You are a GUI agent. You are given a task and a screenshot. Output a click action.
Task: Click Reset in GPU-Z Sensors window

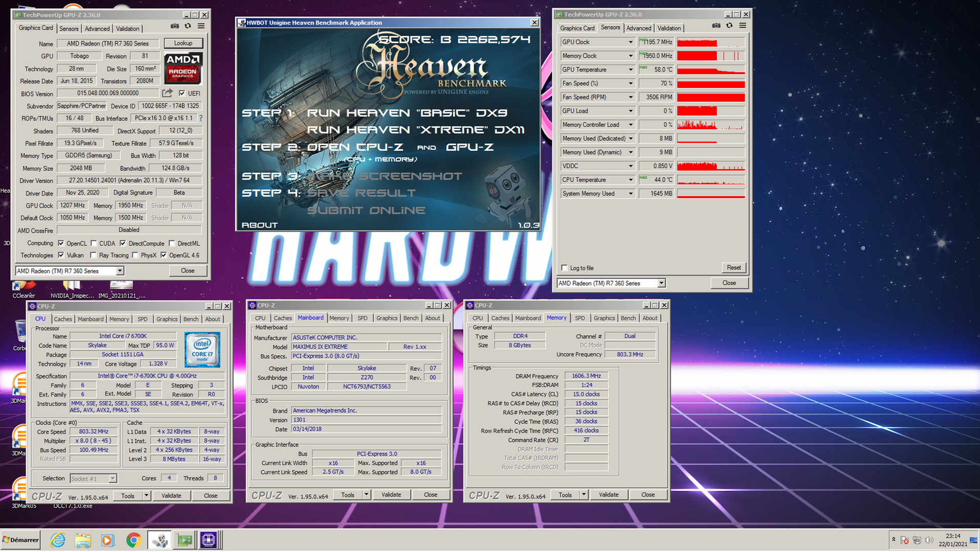(x=733, y=268)
